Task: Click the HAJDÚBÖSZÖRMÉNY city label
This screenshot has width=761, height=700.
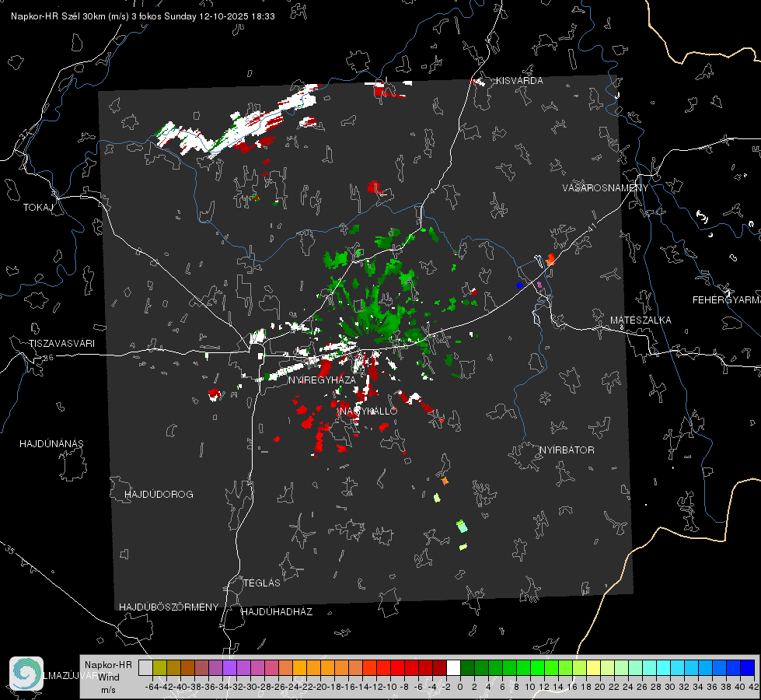Action: tap(169, 607)
